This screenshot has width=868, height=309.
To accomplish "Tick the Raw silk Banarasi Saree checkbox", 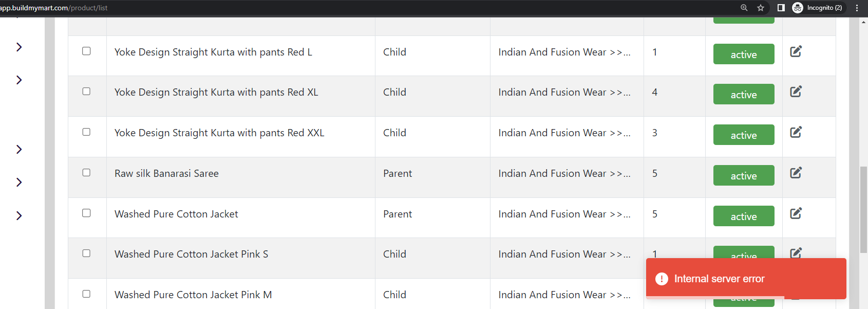I will 86,172.
